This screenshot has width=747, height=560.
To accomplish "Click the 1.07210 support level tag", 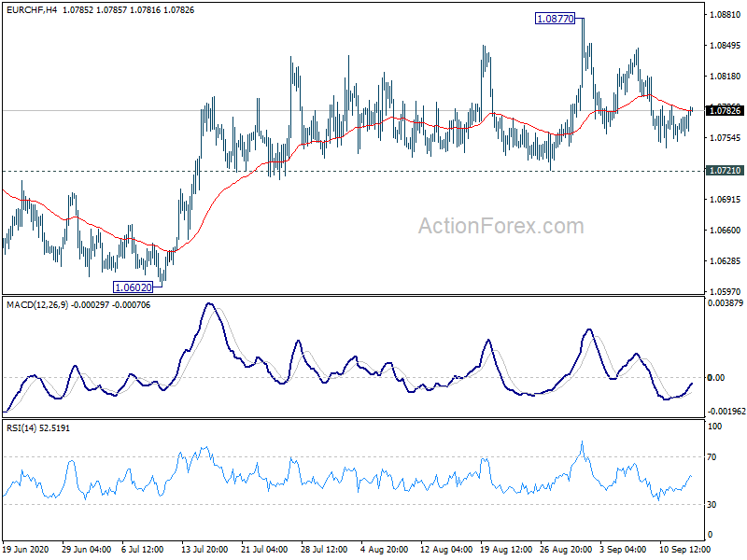I will pyautogui.click(x=726, y=171).
